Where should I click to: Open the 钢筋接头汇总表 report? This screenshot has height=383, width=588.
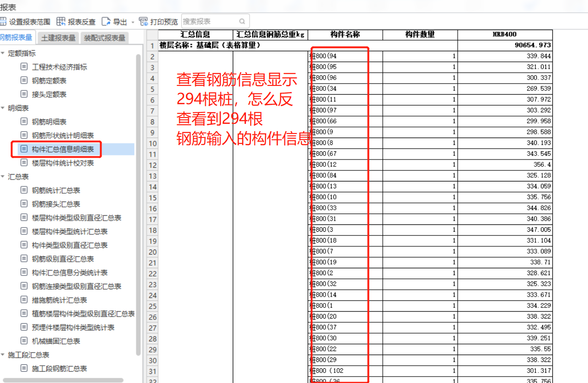point(56,204)
